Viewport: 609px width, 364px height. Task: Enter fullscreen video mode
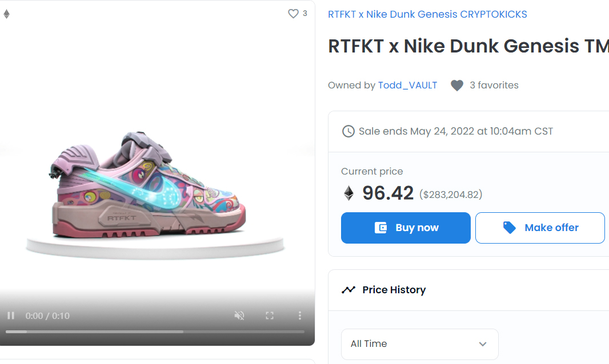pos(270,316)
